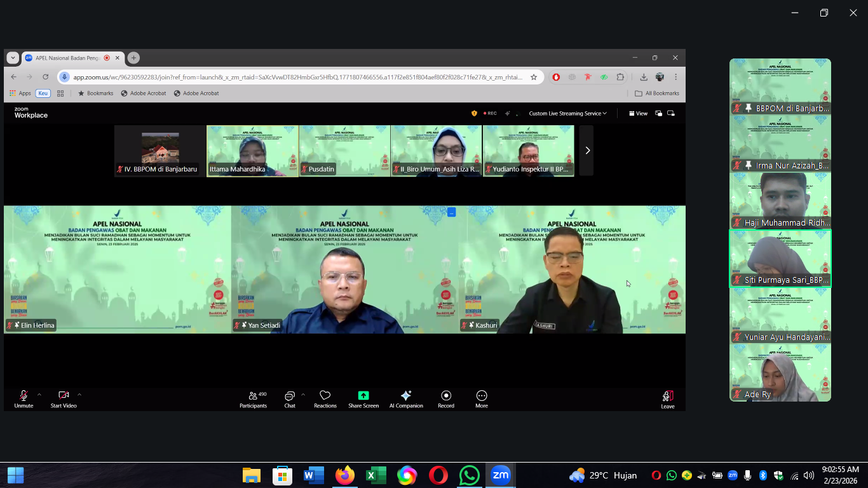Launch the AI Companion
Screen dimensions: 868x488
coord(406,398)
